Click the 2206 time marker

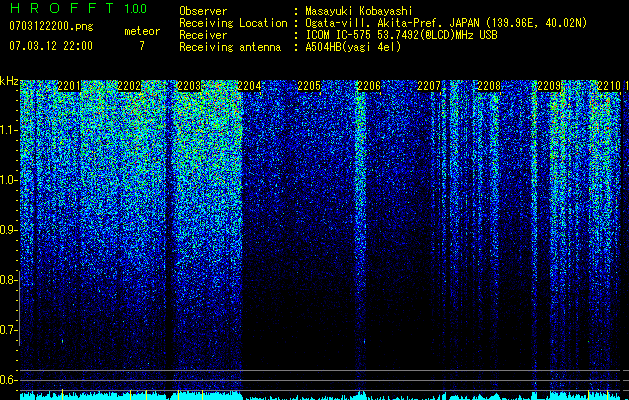pos(369,86)
